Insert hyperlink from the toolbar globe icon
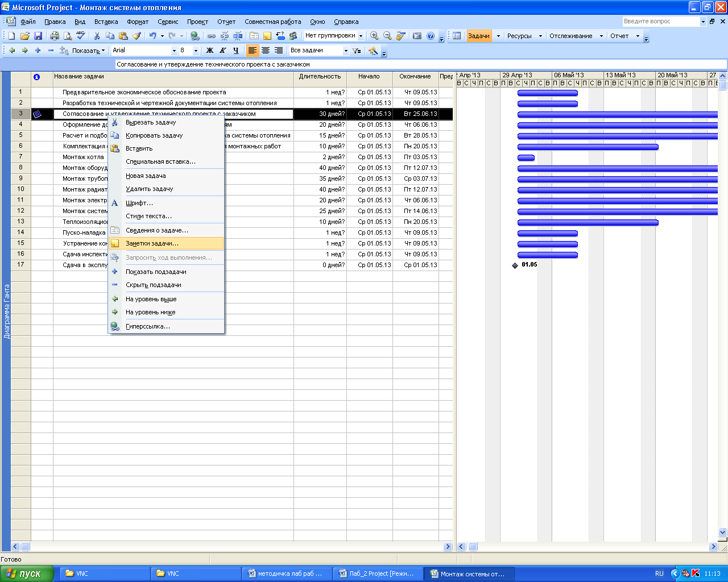Screen dimensions: 728x582 click(195, 36)
